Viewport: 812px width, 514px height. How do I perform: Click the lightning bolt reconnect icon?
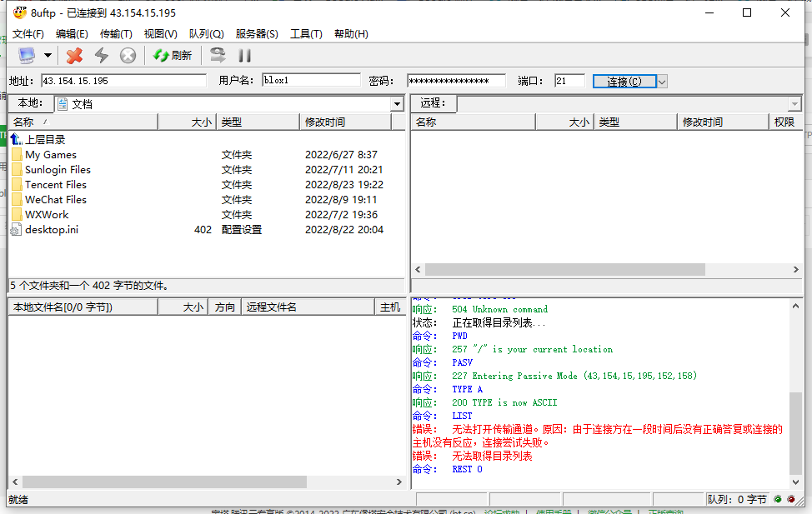[102, 55]
